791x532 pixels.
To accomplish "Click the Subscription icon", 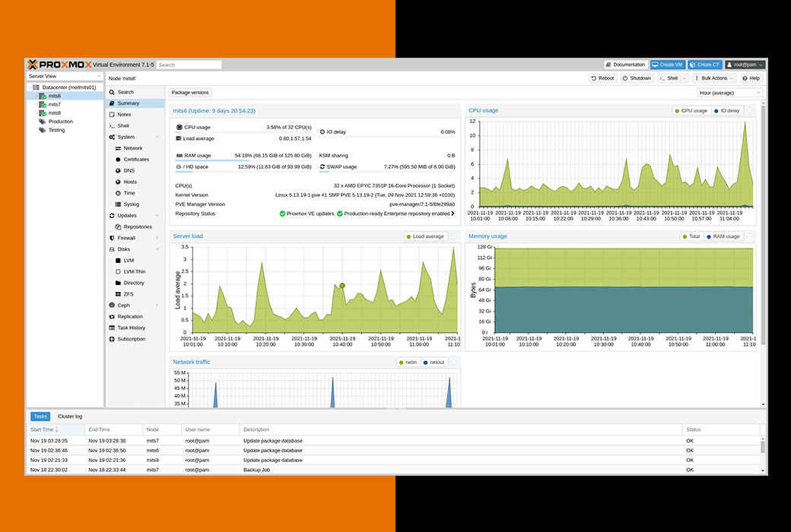I will (x=112, y=339).
